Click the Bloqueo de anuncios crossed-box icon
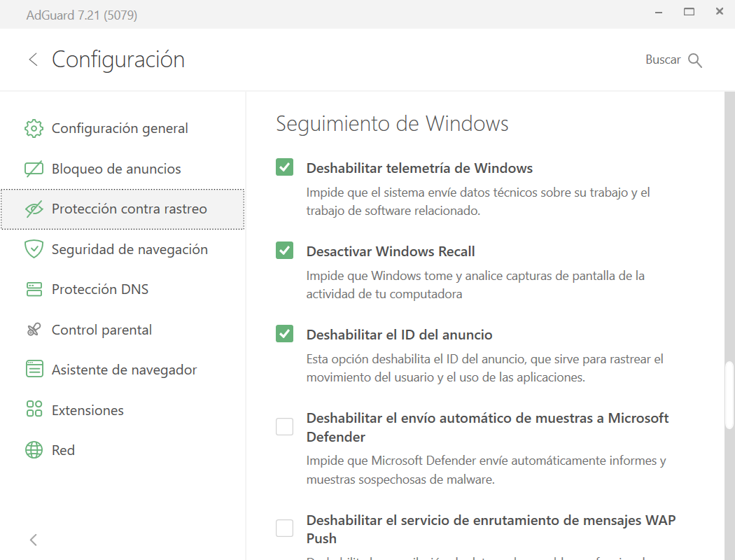 (34, 169)
